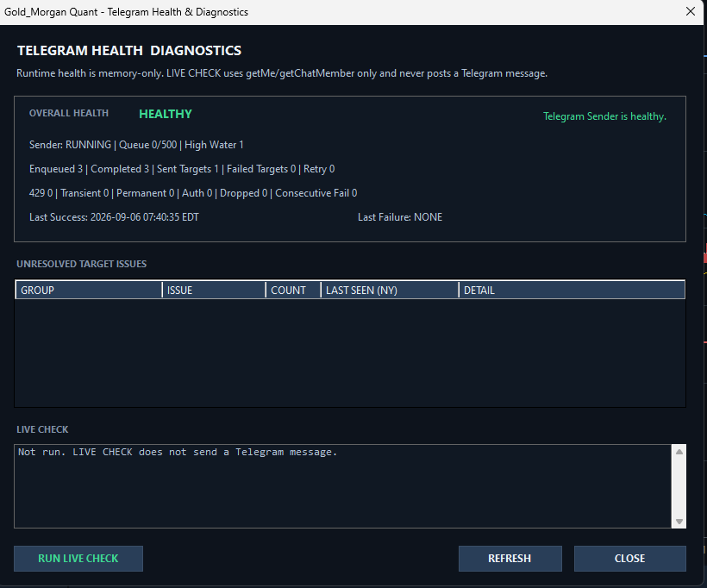Click the 'Sender: RUNNING | Queue 0/500' line
Image resolution: width=707 pixels, height=588 pixels.
tap(136, 145)
